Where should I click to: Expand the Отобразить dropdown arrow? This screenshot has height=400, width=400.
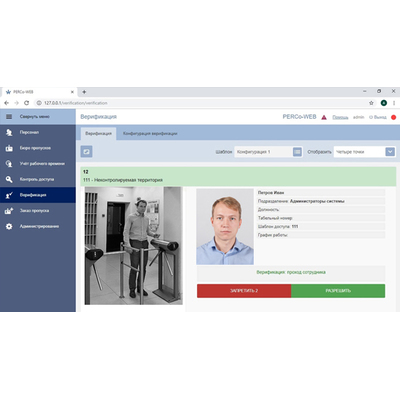coord(390,152)
